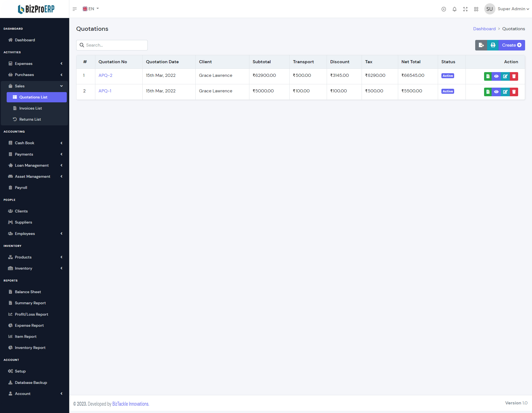Viewport: 532px width, 413px height.
Task: Edit quotation APQ-1 with pencil icon
Action: click(x=505, y=92)
